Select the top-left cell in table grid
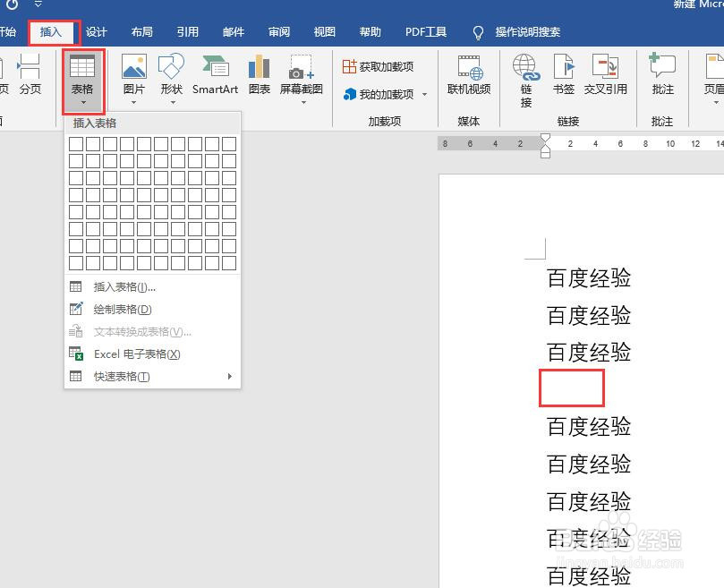Screen dimensions: 724x588 coord(76,144)
